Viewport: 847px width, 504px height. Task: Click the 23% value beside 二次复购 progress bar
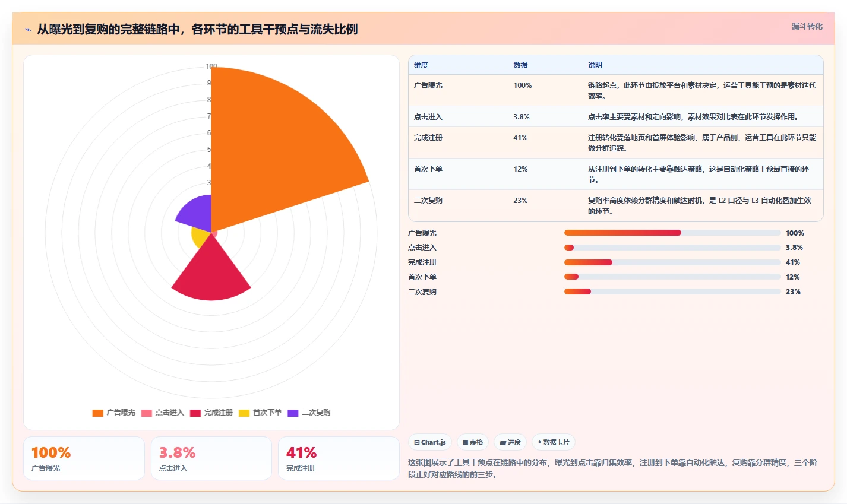point(793,292)
